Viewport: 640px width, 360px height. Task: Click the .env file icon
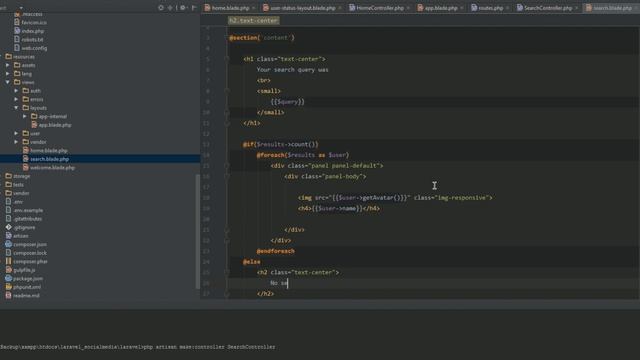tap(9, 202)
